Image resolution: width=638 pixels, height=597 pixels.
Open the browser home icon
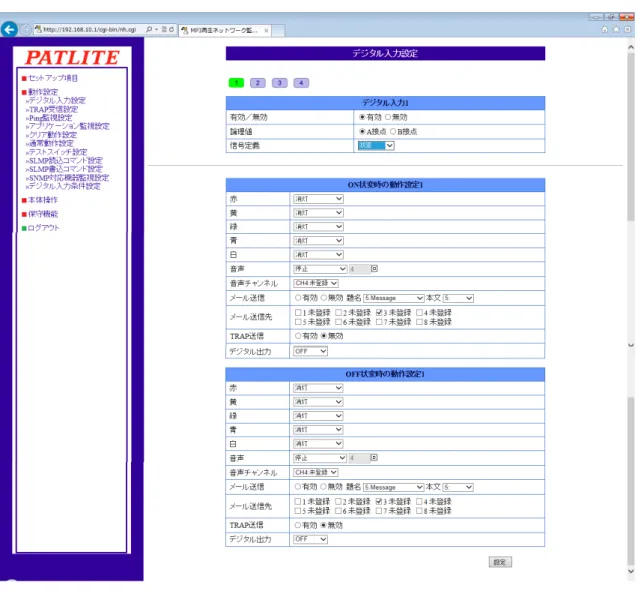(x=605, y=29)
